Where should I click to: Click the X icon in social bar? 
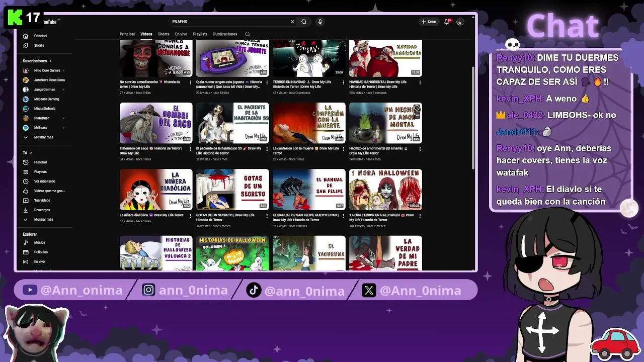pyautogui.click(x=369, y=290)
